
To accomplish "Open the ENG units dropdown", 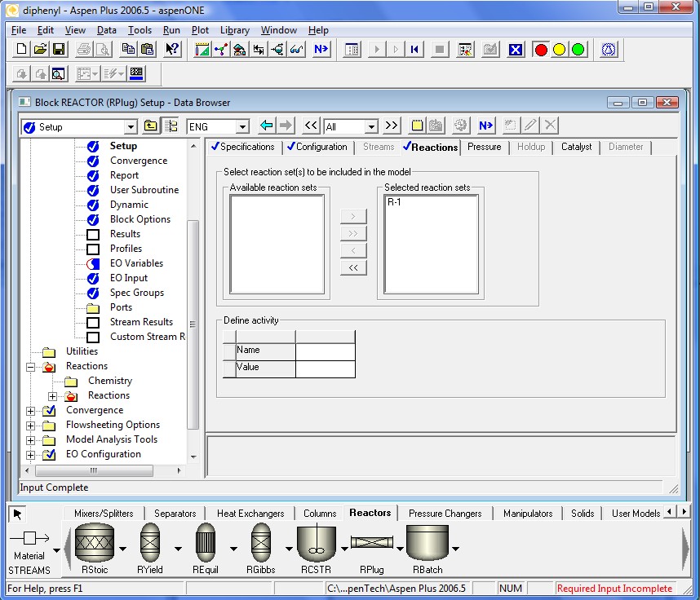I will click(242, 127).
